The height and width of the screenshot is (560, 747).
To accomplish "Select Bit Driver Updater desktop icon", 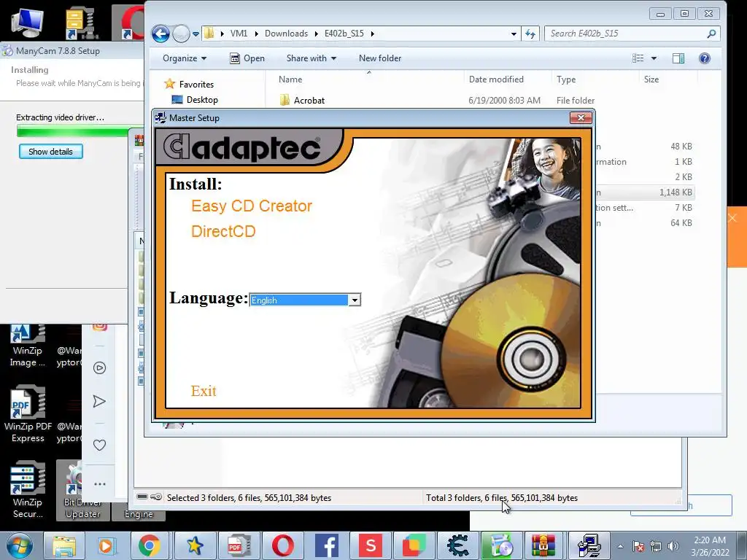I will [x=82, y=491].
